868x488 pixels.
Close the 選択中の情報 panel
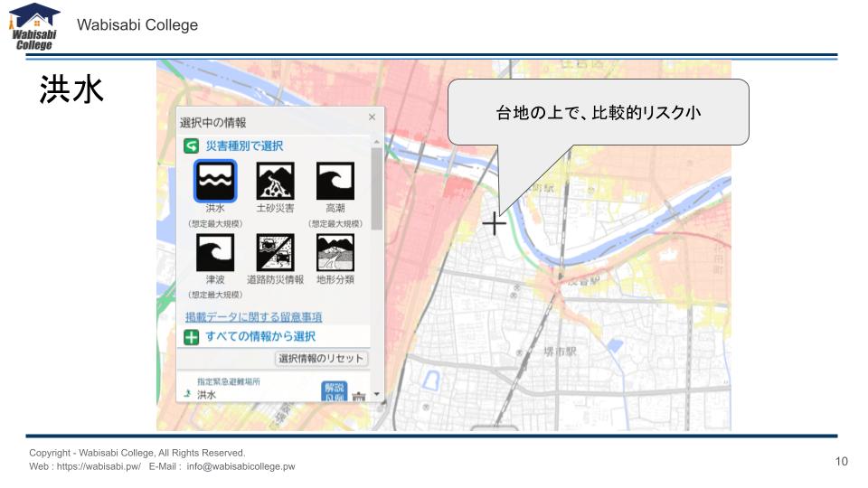(372, 117)
